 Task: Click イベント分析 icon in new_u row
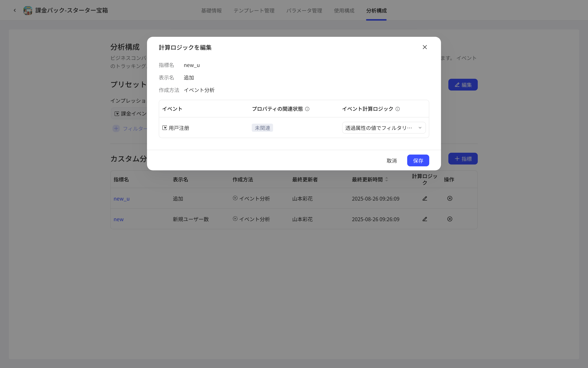235,198
